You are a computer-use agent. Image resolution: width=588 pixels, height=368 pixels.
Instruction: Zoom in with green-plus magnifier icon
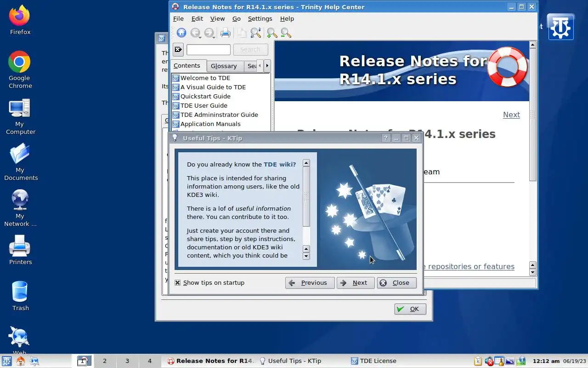point(272,33)
